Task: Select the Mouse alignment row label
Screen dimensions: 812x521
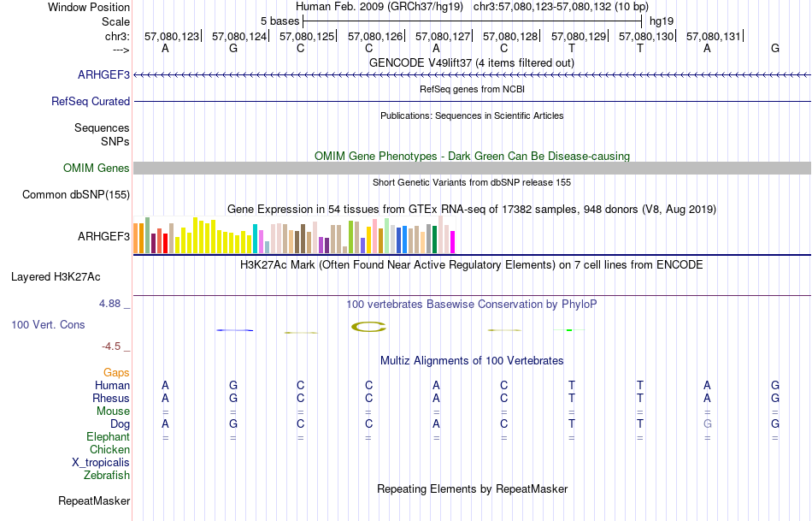Action: pyautogui.click(x=113, y=411)
